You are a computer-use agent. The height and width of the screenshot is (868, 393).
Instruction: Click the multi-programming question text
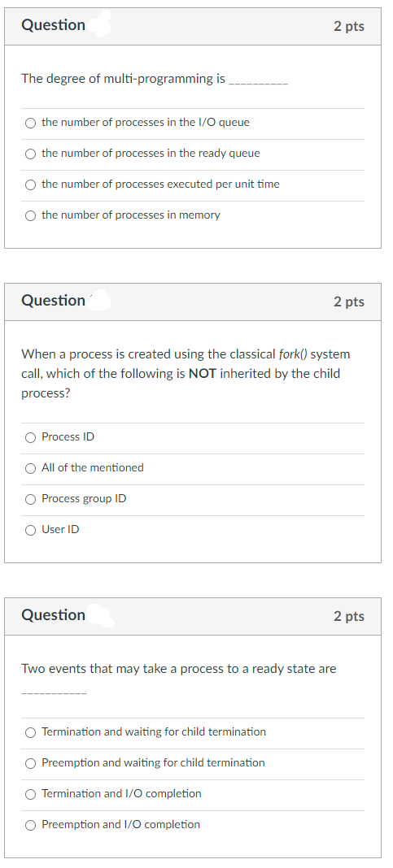[155, 79]
